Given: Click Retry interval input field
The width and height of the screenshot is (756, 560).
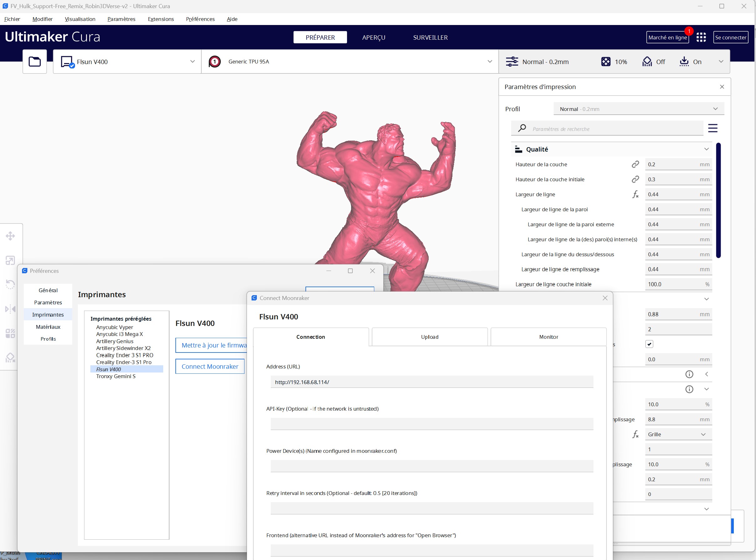Looking at the screenshot, I should tap(432, 508).
